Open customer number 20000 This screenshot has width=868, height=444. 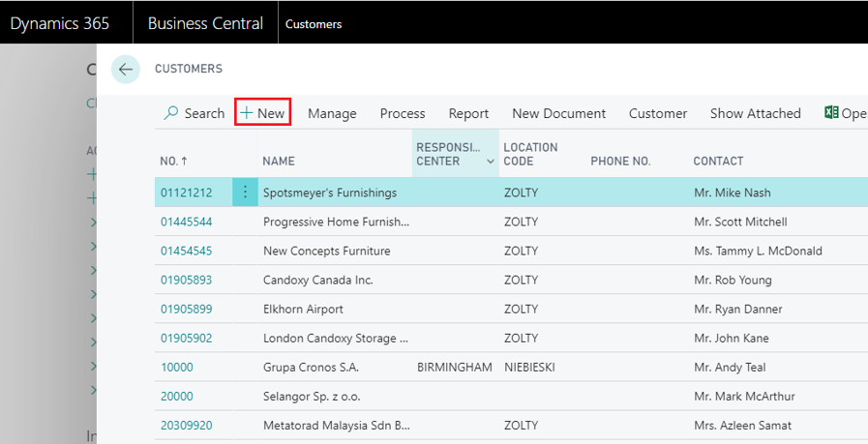(176, 397)
